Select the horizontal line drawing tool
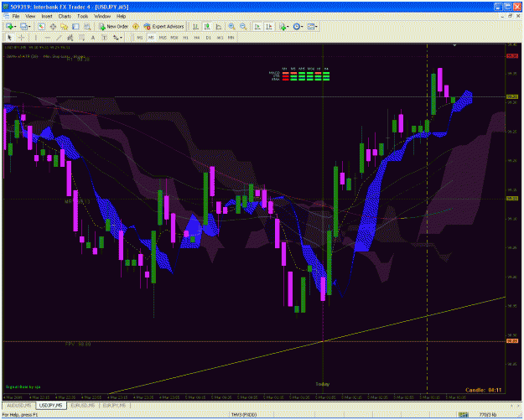Image resolution: width=524 pixels, height=420 pixels. [47, 38]
